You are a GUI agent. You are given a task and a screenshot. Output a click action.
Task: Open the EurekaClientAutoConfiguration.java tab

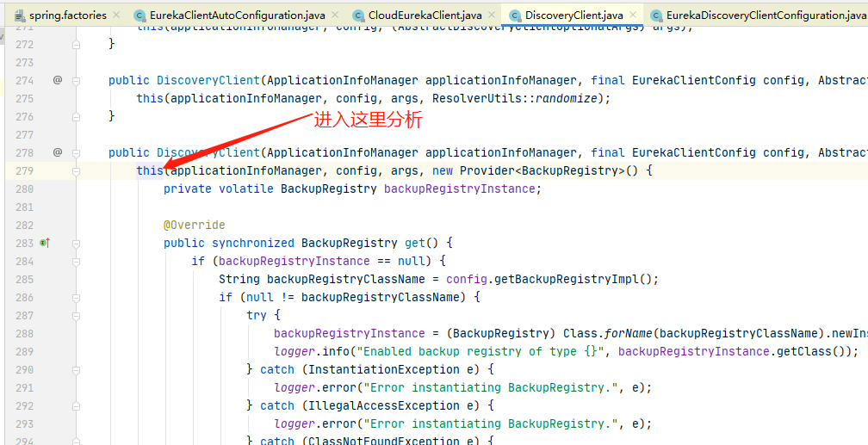pos(237,15)
